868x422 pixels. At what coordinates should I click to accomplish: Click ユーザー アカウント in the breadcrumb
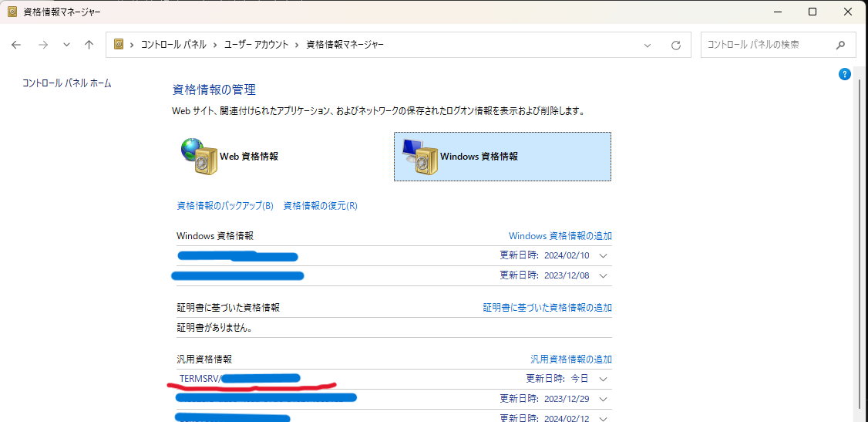(x=256, y=45)
